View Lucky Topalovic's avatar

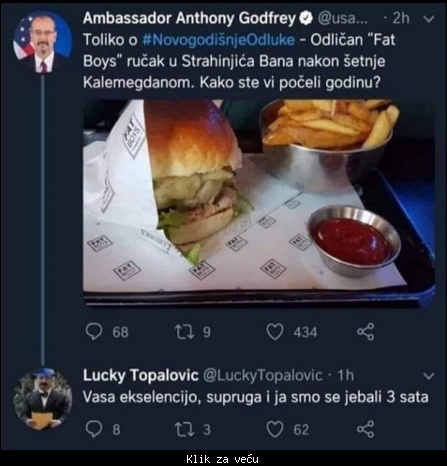pyautogui.click(x=42, y=398)
